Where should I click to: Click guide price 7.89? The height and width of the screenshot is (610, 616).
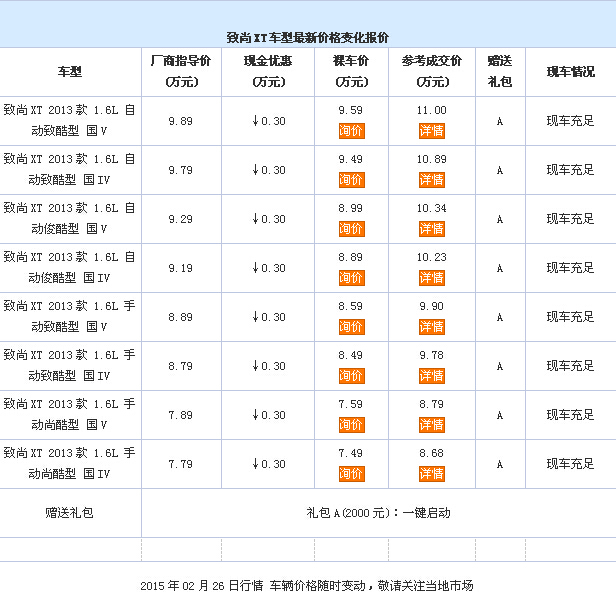tap(181, 415)
